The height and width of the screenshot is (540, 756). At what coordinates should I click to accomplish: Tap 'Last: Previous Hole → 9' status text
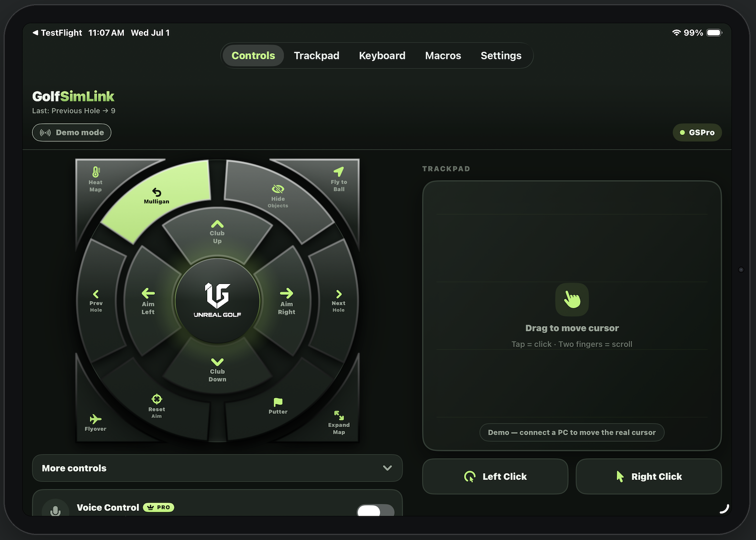click(74, 111)
